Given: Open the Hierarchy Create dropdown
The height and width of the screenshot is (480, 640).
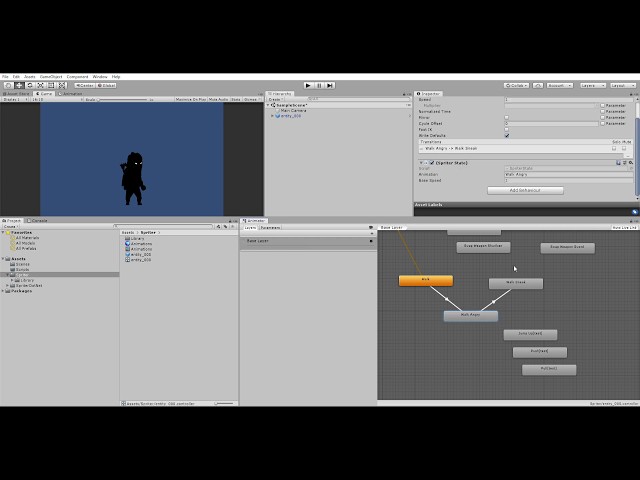Looking at the screenshot, I should coord(276,99).
